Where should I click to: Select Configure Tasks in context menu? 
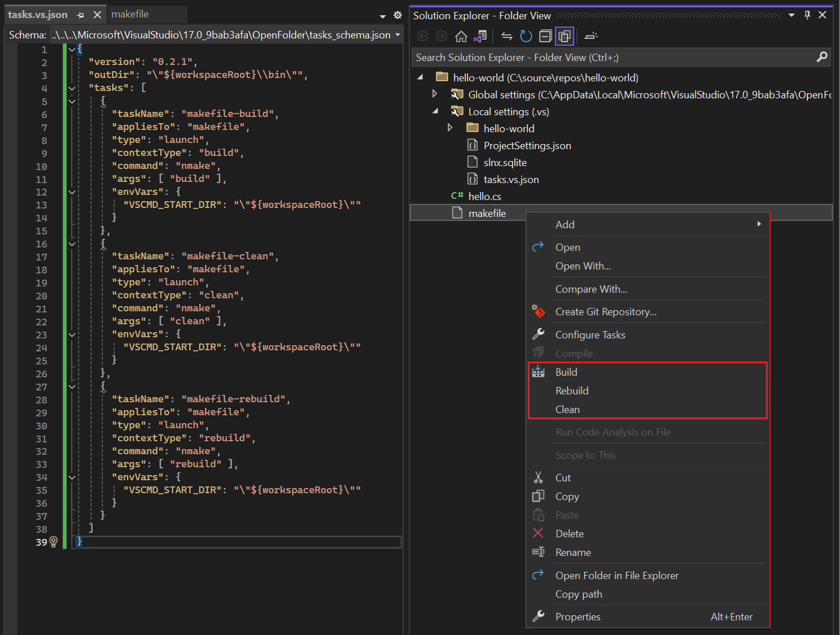pyautogui.click(x=590, y=335)
